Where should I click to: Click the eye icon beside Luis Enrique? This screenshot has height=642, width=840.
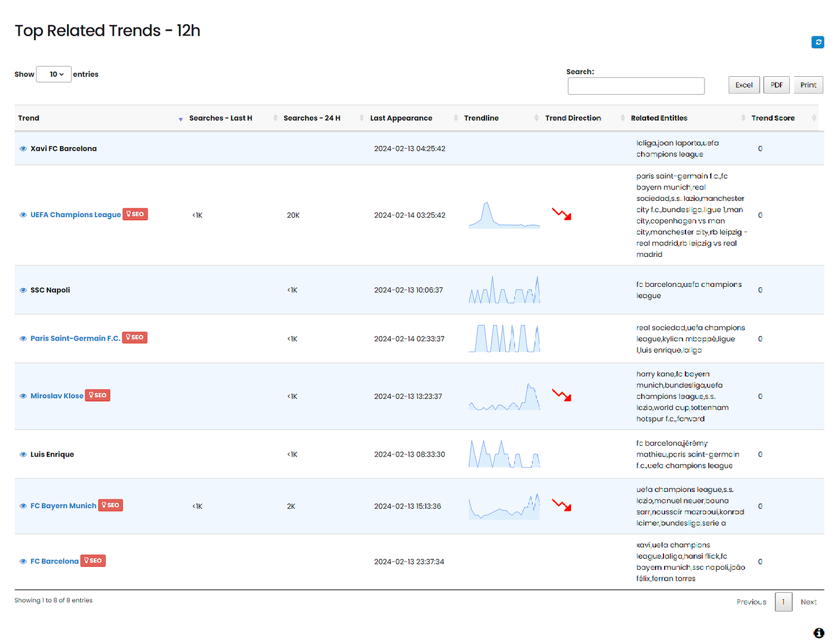pyautogui.click(x=23, y=455)
